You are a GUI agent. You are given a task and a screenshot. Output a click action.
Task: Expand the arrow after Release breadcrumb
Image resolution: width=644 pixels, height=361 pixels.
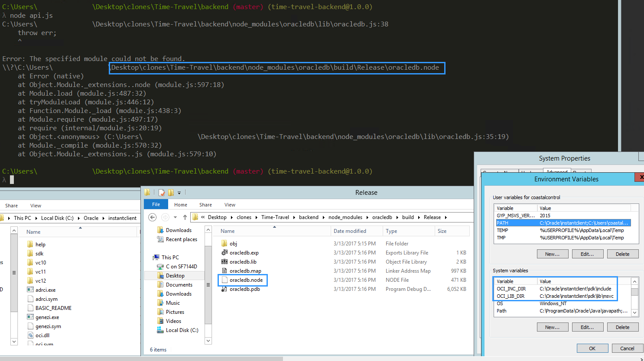(446, 217)
